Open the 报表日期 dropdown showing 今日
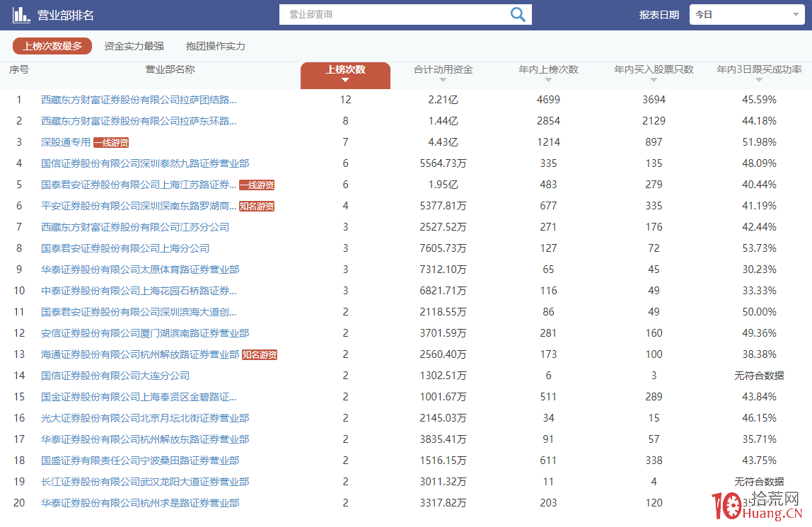This screenshot has height=527, width=812. (x=746, y=15)
